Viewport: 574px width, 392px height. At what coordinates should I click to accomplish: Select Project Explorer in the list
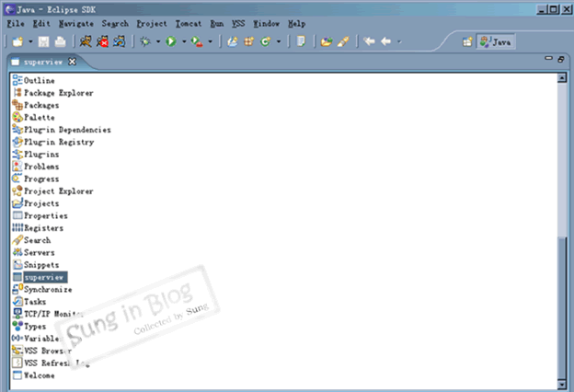[53, 190]
